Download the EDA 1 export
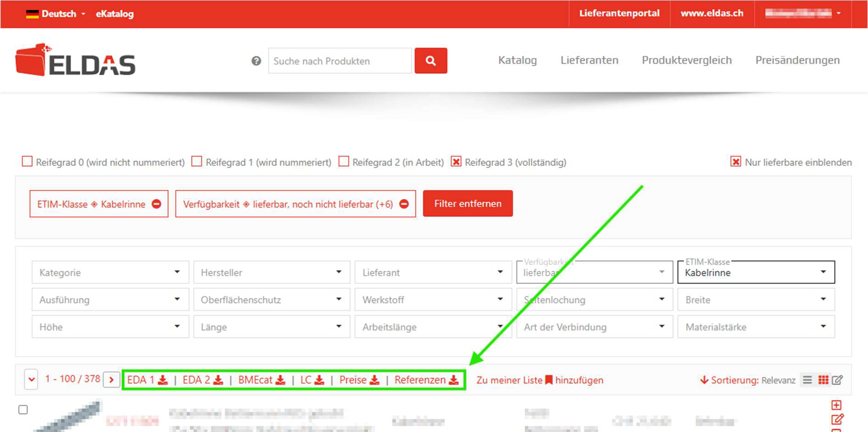 coord(147,380)
